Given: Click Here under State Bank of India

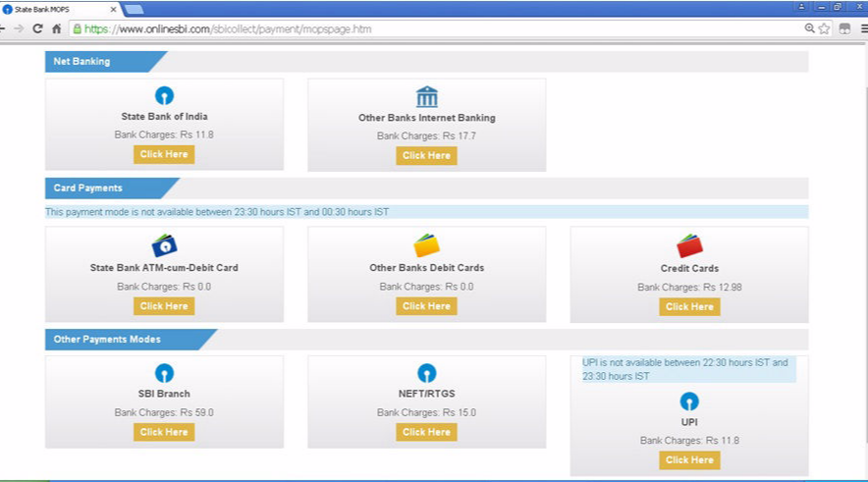Looking at the screenshot, I should coord(164,154).
